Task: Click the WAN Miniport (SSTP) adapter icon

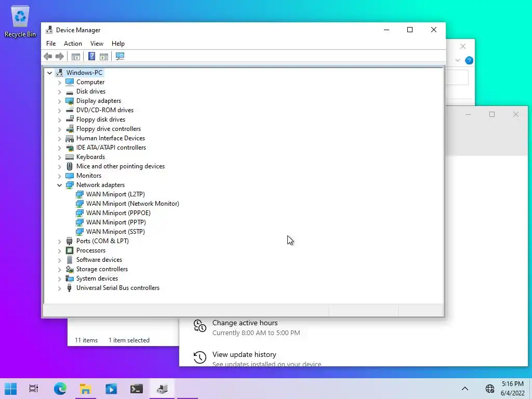Action: tap(79, 232)
